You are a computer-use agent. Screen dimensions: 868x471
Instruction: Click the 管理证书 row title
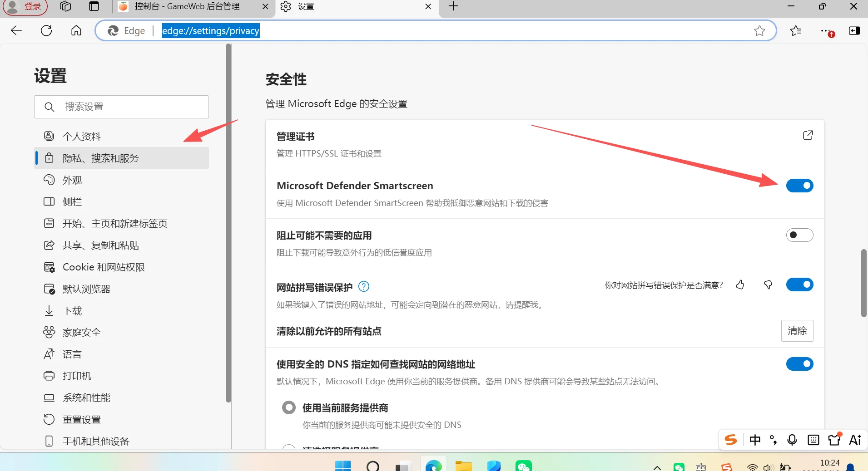[x=296, y=137]
